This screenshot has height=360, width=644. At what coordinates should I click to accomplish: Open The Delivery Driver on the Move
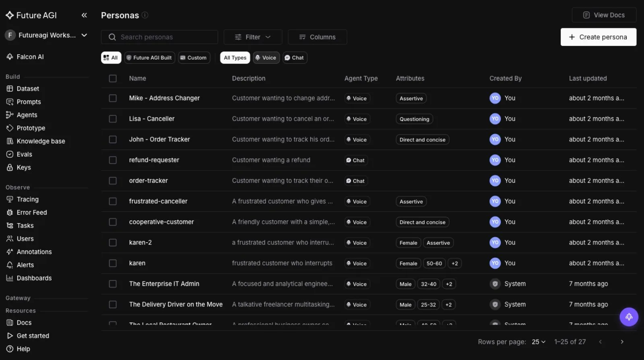176,304
